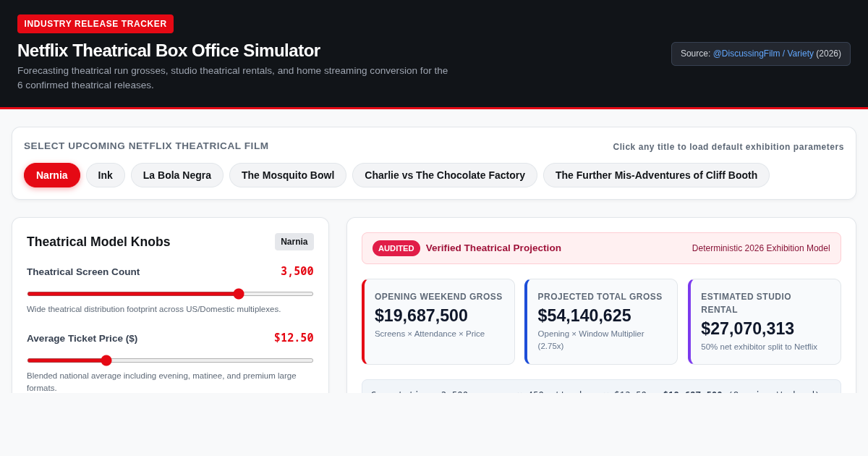Click 'Screens × Attendance × Price' formula text
868x456 pixels.
[x=430, y=334]
